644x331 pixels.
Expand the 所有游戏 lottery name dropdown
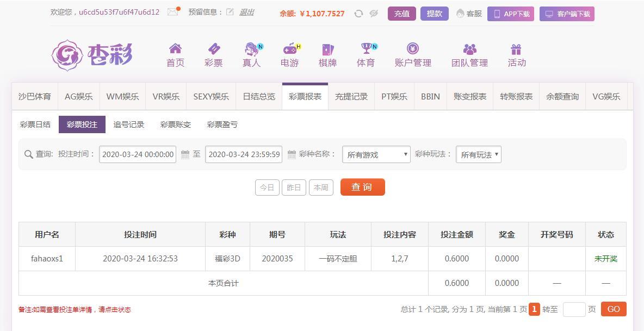pos(376,154)
